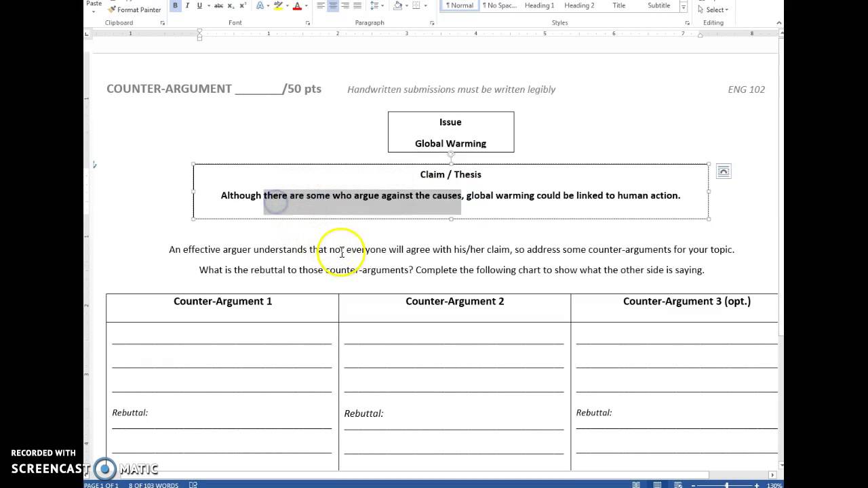Click the proofing errors icon in the status bar
The image size is (868, 488).
click(193, 485)
